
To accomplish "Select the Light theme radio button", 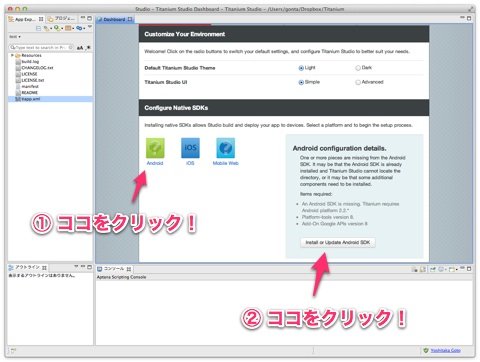I will pos(301,68).
